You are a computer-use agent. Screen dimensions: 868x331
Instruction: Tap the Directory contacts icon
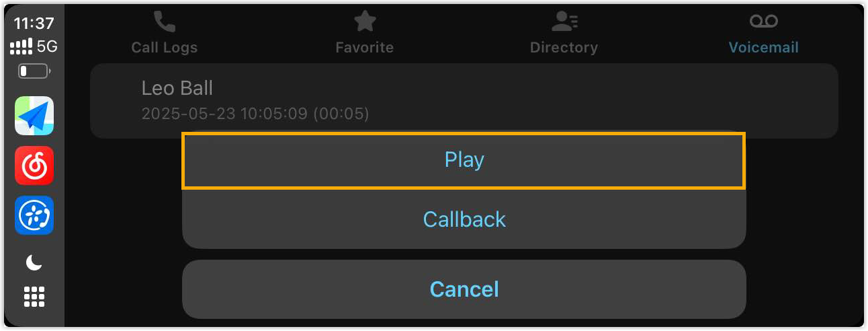[563, 22]
